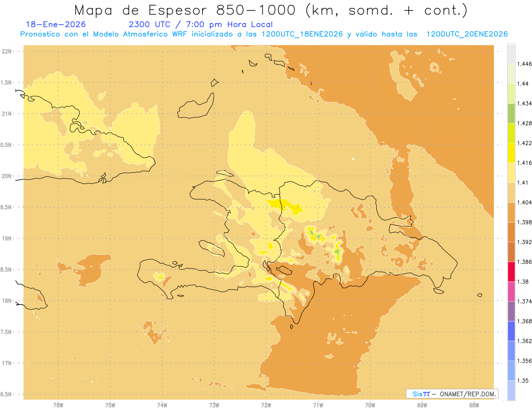Select the date label '18-Ene-2026'
The width and height of the screenshot is (532, 411).
pos(56,24)
